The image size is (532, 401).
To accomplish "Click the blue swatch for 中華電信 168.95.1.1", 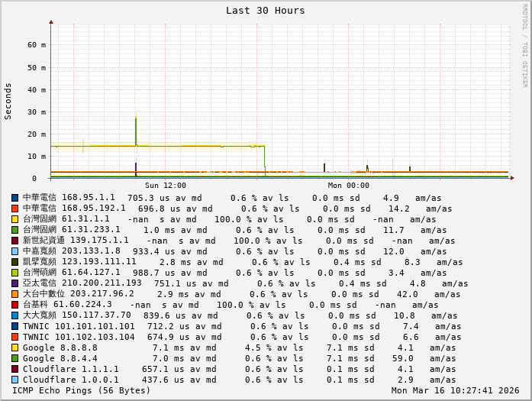I will [15, 198].
